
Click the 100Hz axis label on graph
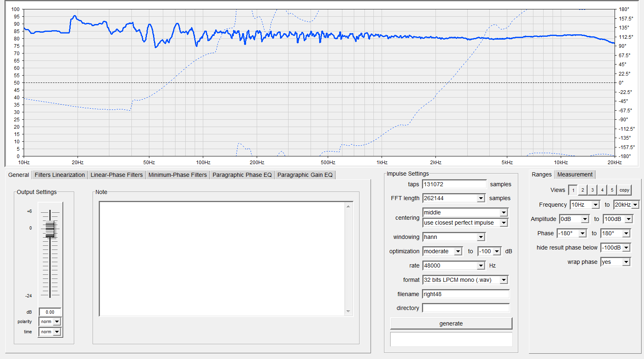(203, 163)
